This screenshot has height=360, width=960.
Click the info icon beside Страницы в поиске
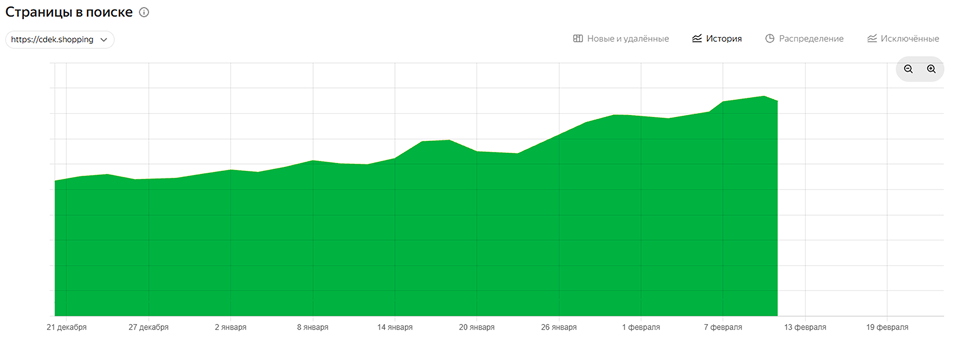144,12
